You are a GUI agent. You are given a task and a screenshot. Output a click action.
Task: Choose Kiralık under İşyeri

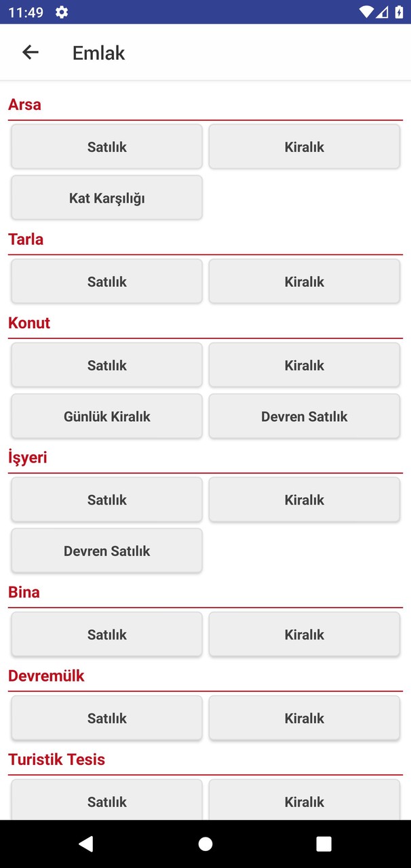pyautogui.click(x=304, y=500)
